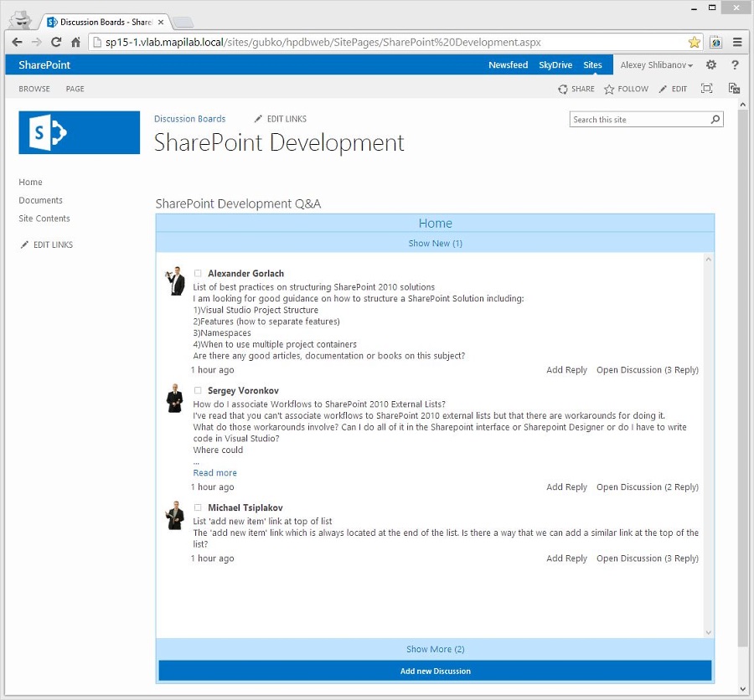
Task: Click the SharePoint Development Q&A heading
Action: tap(238, 203)
